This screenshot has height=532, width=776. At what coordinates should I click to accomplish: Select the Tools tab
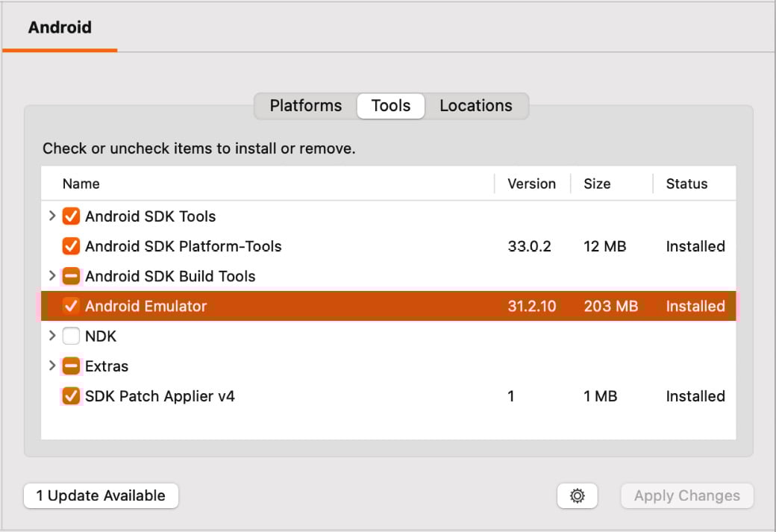coord(391,106)
